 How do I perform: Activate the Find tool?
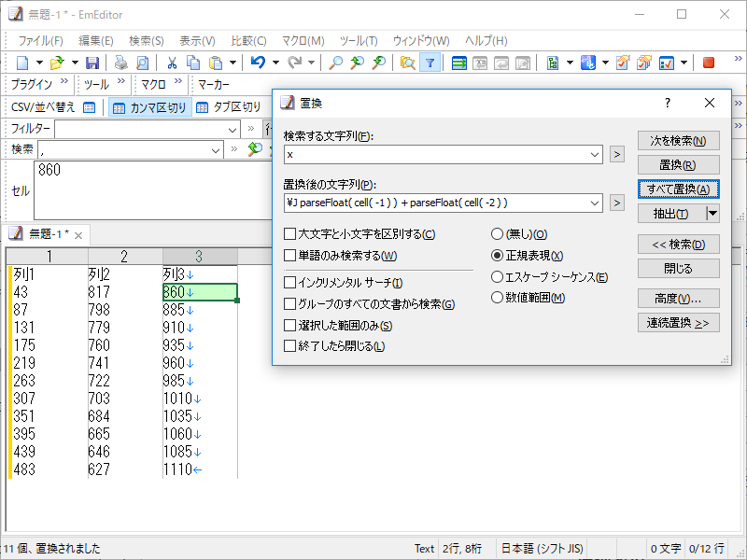coord(334,63)
